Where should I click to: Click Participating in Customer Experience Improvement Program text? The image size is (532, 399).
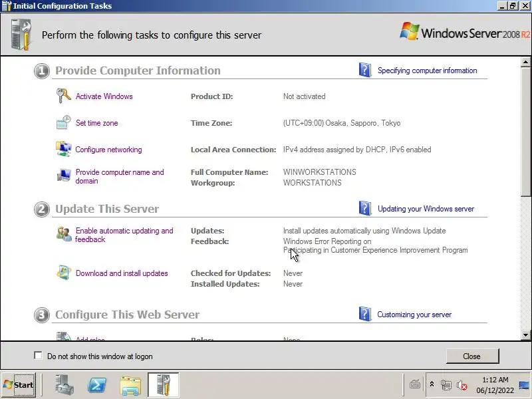tap(375, 250)
